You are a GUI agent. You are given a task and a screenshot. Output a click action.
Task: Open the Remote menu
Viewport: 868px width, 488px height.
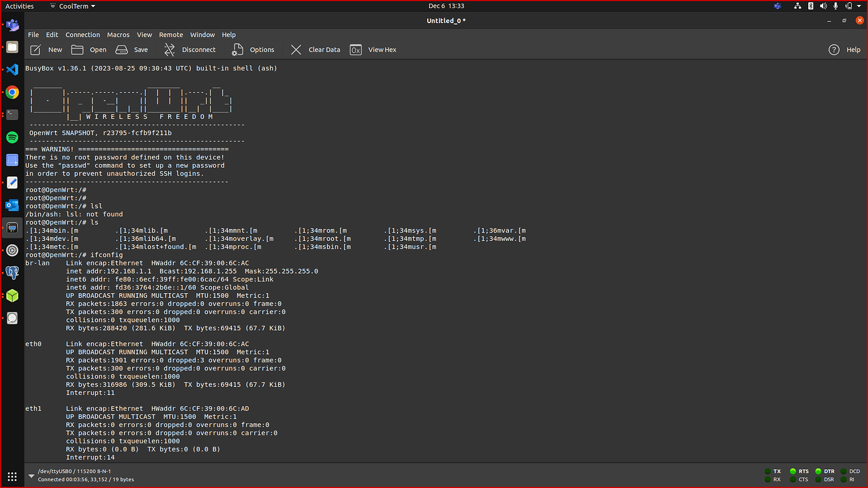170,35
